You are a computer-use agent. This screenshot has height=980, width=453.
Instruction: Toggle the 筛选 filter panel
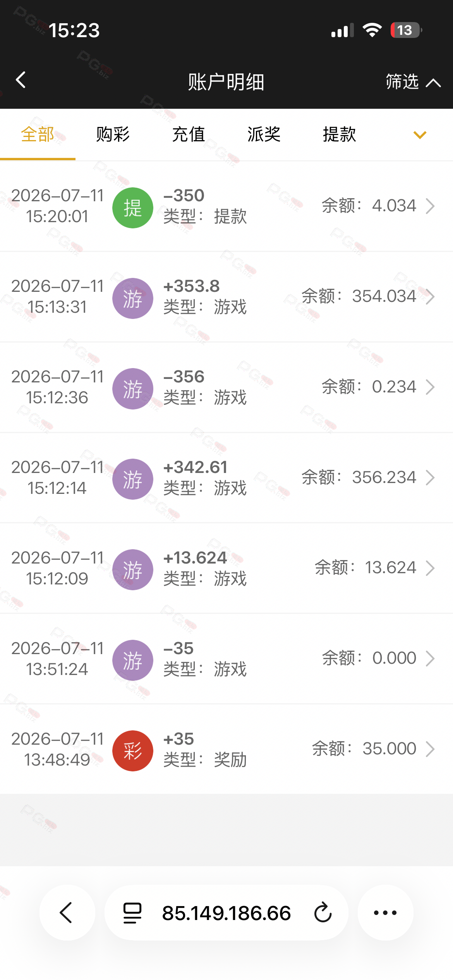413,82
